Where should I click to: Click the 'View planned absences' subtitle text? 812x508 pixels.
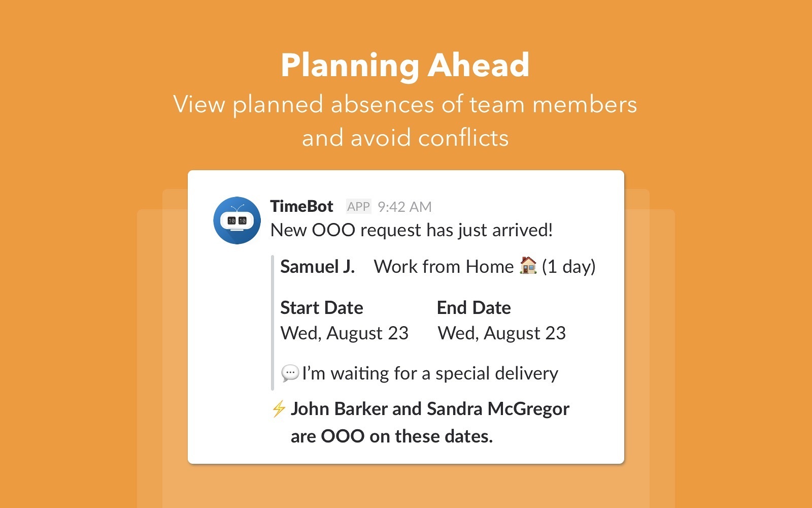pyautogui.click(x=405, y=104)
